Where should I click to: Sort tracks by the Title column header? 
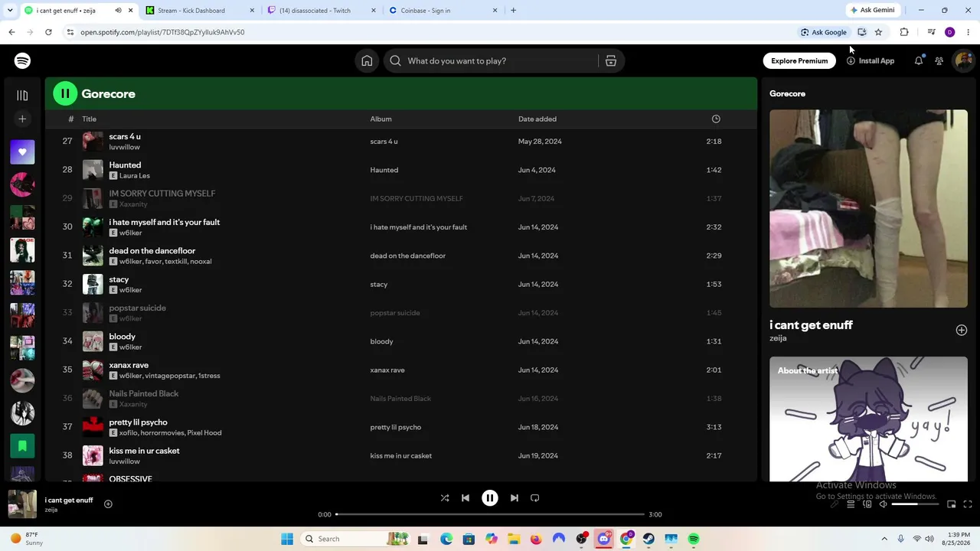pyautogui.click(x=89, y=119)
